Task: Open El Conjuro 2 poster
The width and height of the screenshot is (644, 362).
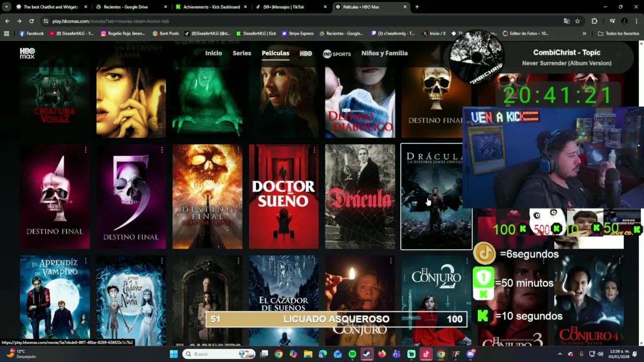Action: pos(436,300)
